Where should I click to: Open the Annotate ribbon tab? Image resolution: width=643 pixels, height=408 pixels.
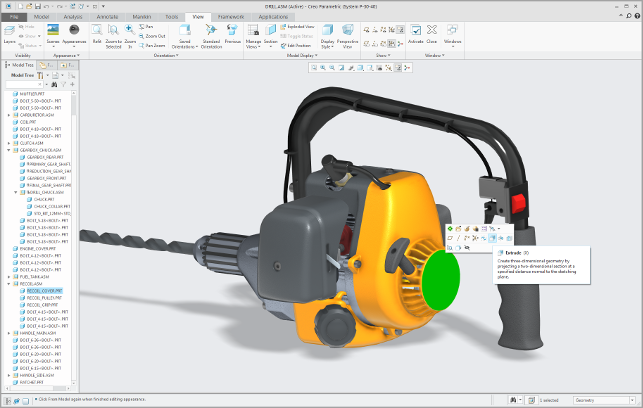107,17
